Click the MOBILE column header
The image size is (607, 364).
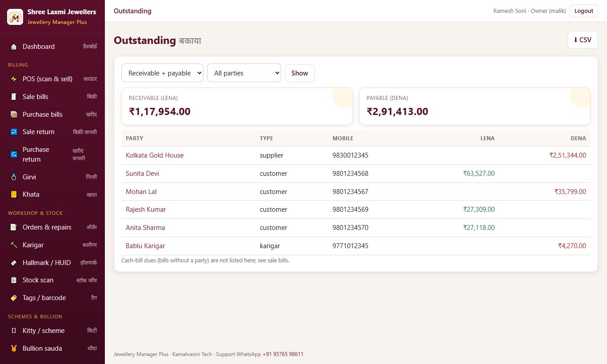tap(343, 138)
